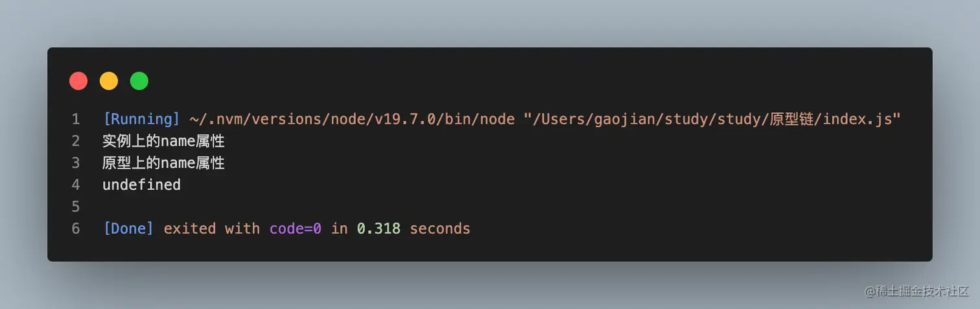
Task: Click line number 1 in the gutter
Action: click(76, 119)
